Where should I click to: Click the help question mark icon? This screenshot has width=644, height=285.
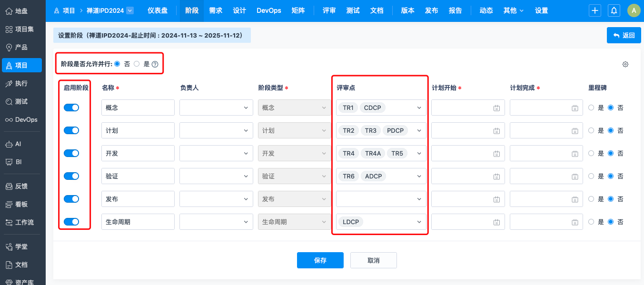155,64
